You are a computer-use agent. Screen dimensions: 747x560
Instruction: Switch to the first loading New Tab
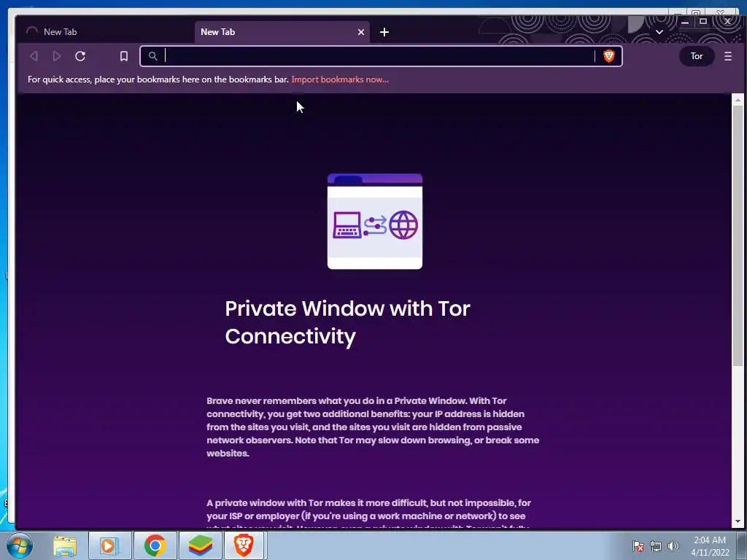tap(106, 32)
